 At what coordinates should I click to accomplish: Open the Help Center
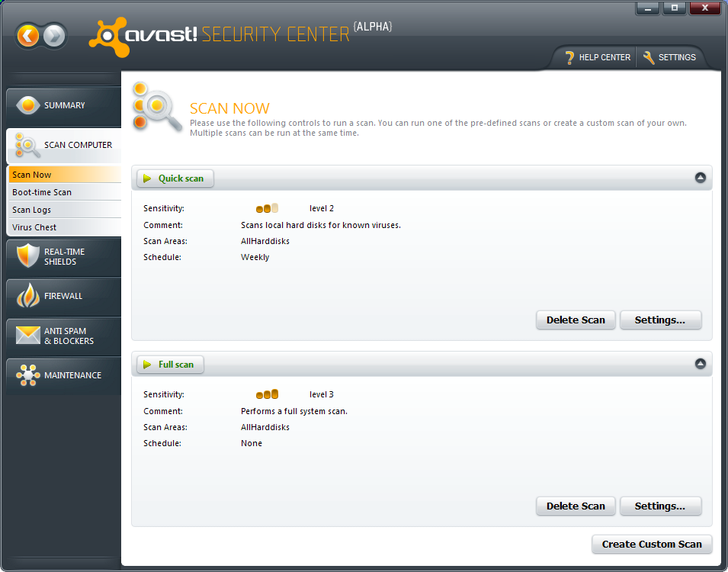598,58
